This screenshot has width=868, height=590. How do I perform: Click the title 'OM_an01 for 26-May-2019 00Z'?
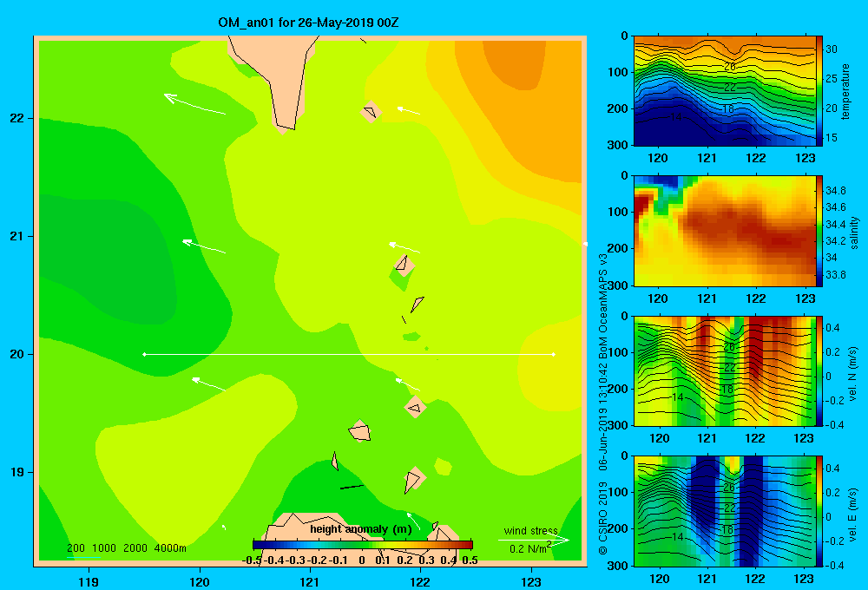pos(308,23)
